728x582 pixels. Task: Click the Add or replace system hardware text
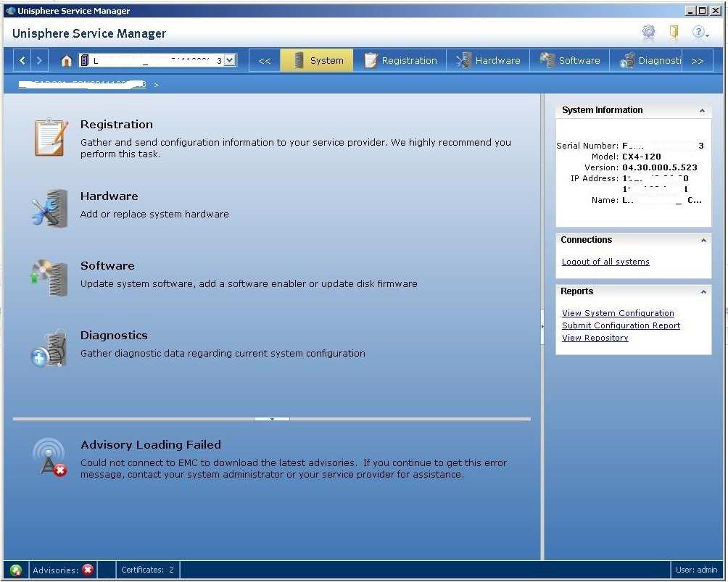pos(154,214)
